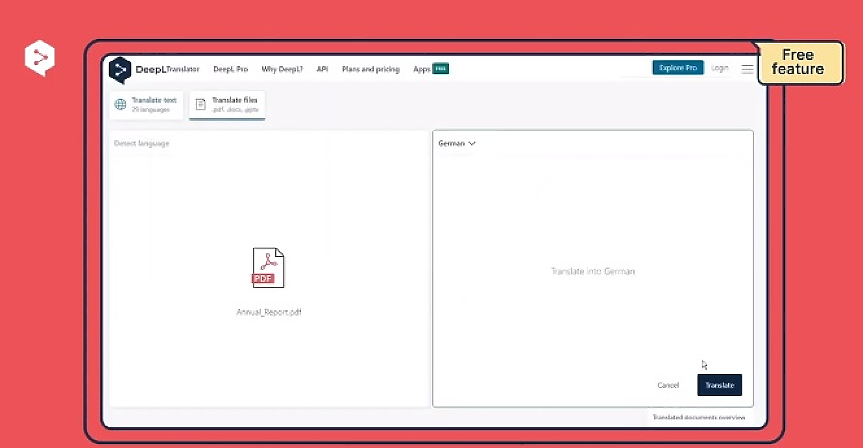Click the DeepL logo in the header
Screen dimensions: 863x448
tap(119, 70)
